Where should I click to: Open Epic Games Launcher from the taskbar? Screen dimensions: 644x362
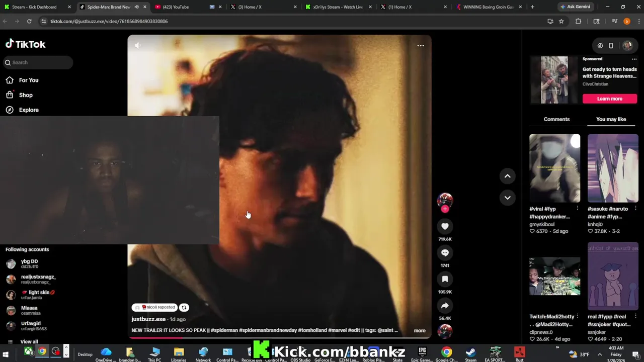[422, 353]
